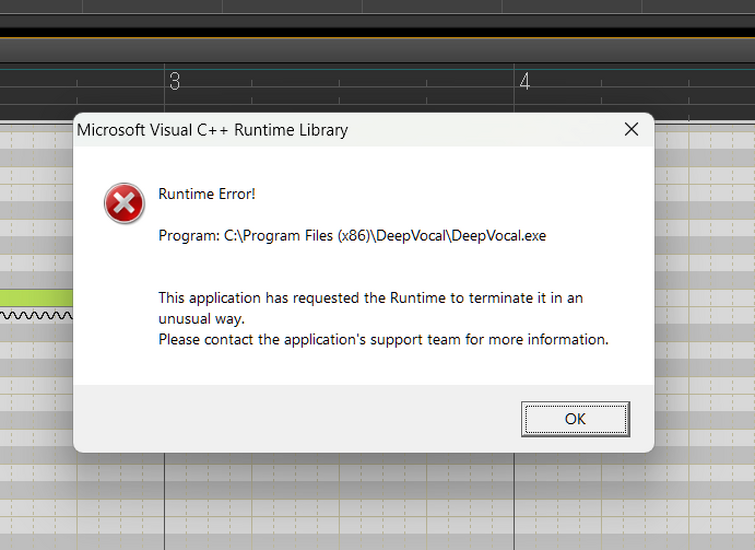Screen dimensions: 755x550
Task: Select measure 4 marker on DeepVocal timeline
Action: 525,81
